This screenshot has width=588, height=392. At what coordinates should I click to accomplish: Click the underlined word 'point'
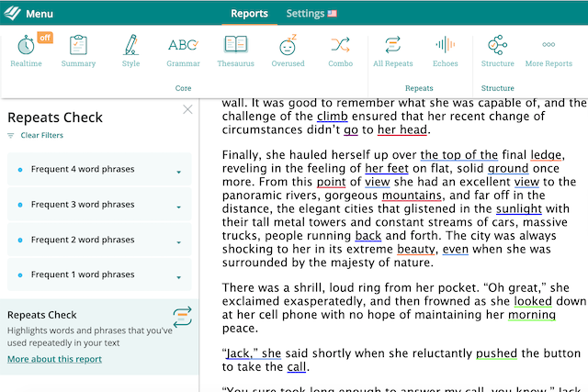(x=331, y=182)
